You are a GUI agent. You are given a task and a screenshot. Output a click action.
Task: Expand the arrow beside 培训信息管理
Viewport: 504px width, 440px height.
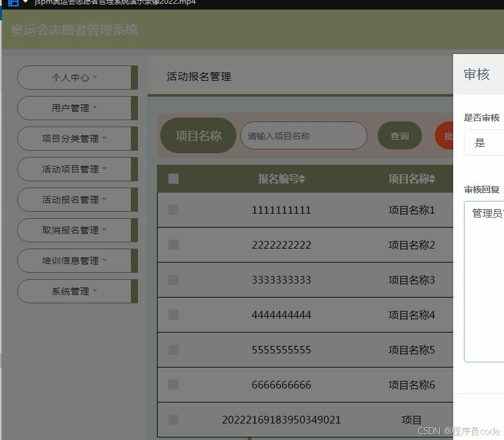(104, 260)
